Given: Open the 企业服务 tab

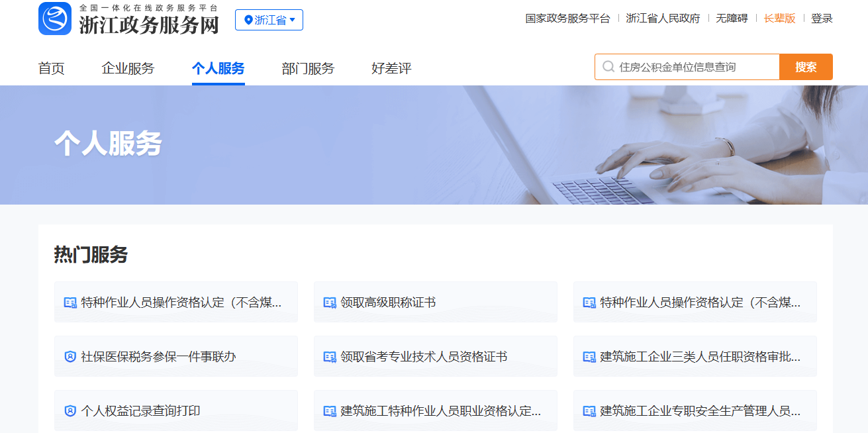Looking at the screenshot, I should point(128,68).
